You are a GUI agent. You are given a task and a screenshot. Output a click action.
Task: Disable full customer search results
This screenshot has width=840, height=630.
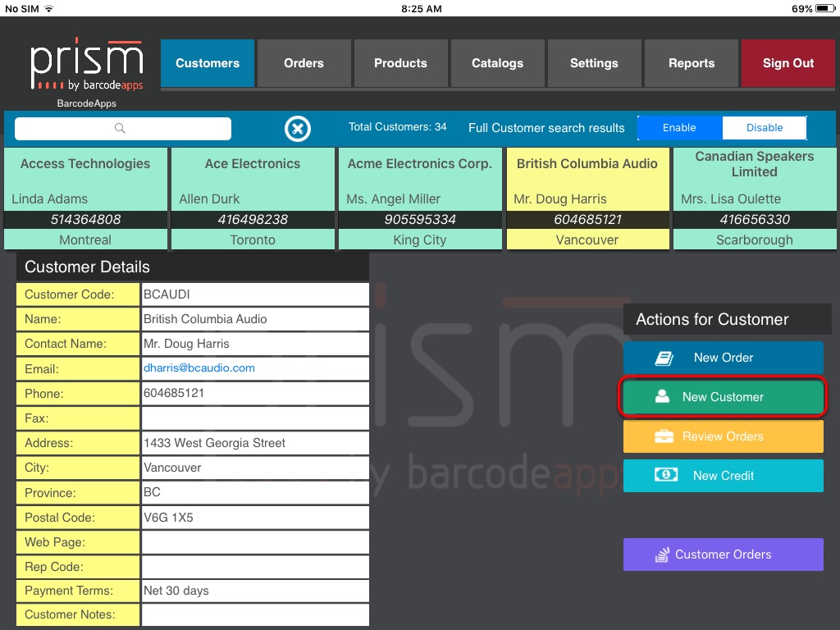click(765, 128)
